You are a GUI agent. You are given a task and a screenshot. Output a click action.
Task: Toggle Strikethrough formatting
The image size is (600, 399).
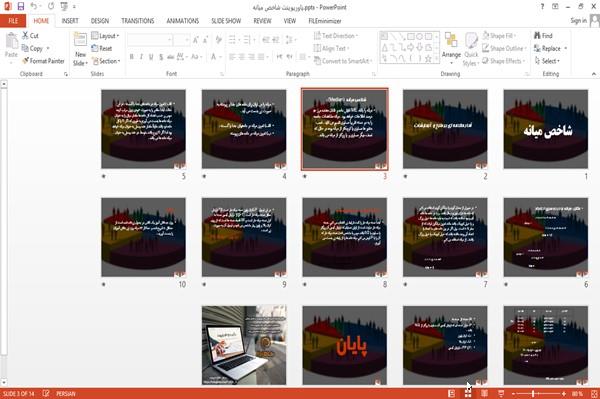171,57
